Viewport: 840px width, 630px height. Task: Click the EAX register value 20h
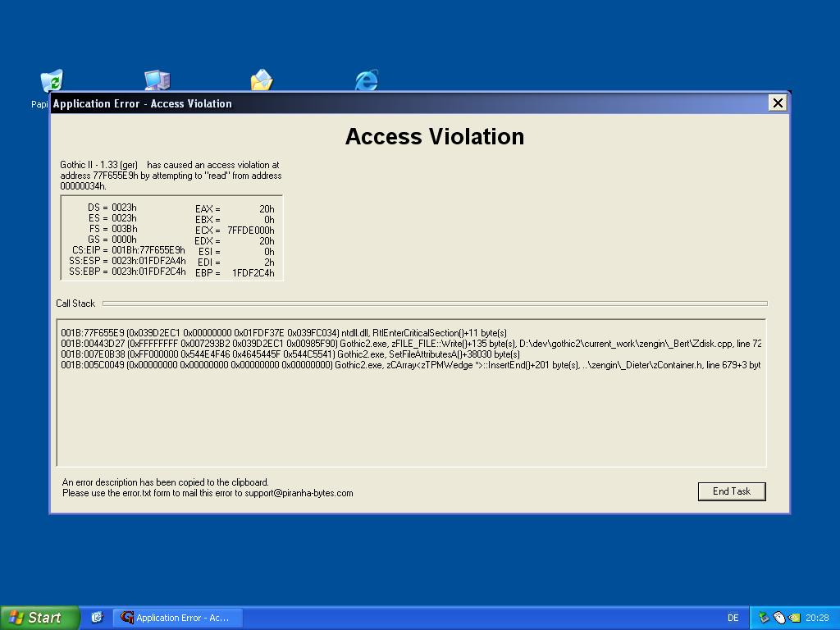267,209
